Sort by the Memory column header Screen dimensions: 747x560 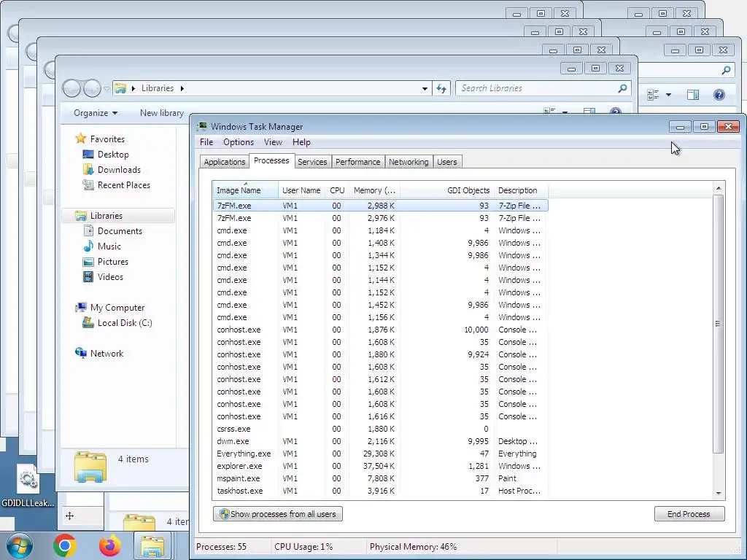pos(374,190)
